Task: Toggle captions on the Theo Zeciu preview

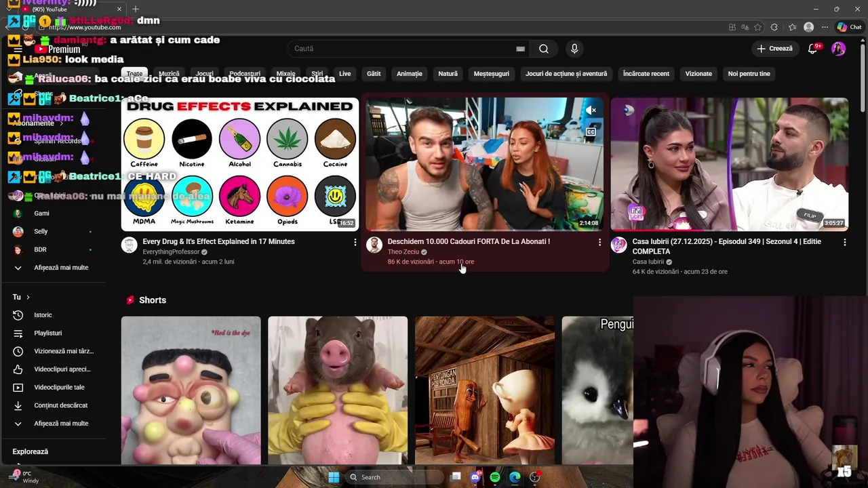Action: tap(591, 132)
